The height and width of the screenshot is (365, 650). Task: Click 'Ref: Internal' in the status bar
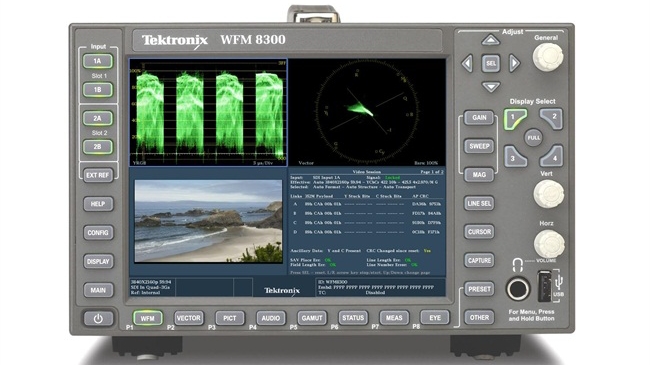(145, 292)
